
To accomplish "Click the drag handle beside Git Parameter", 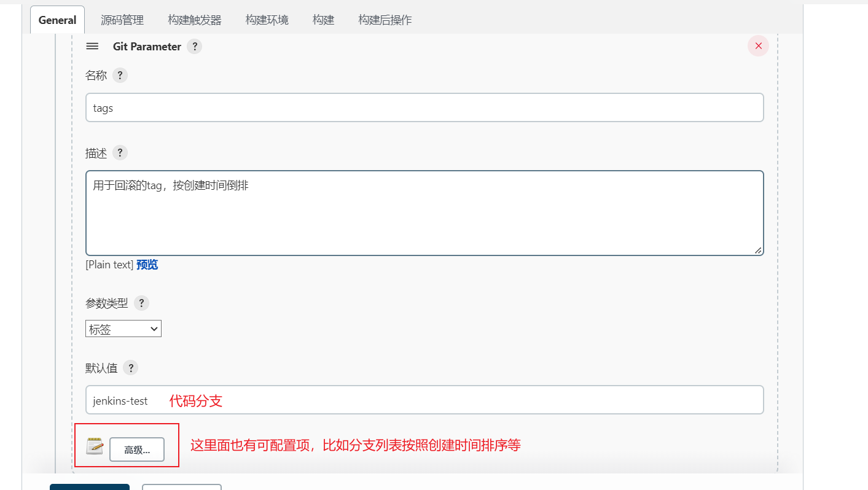I will [x=92, y=46].
